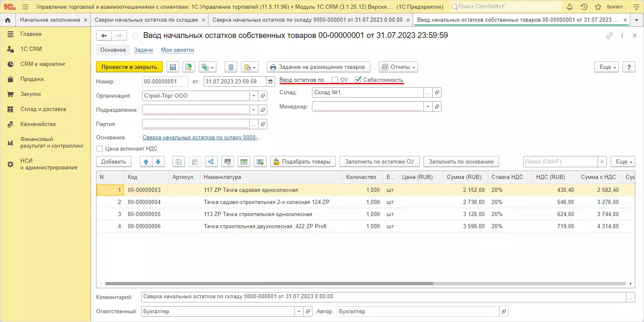
Task: Enable the ОУ checkbox
Action: point(335,80)
